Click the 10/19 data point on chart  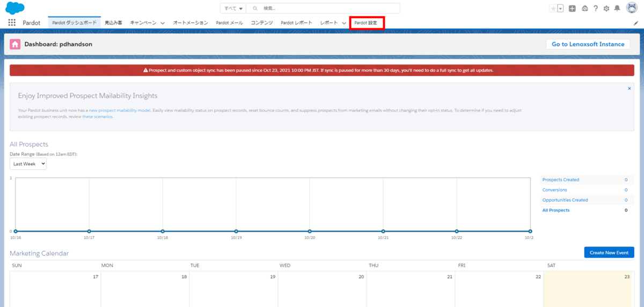236,231
